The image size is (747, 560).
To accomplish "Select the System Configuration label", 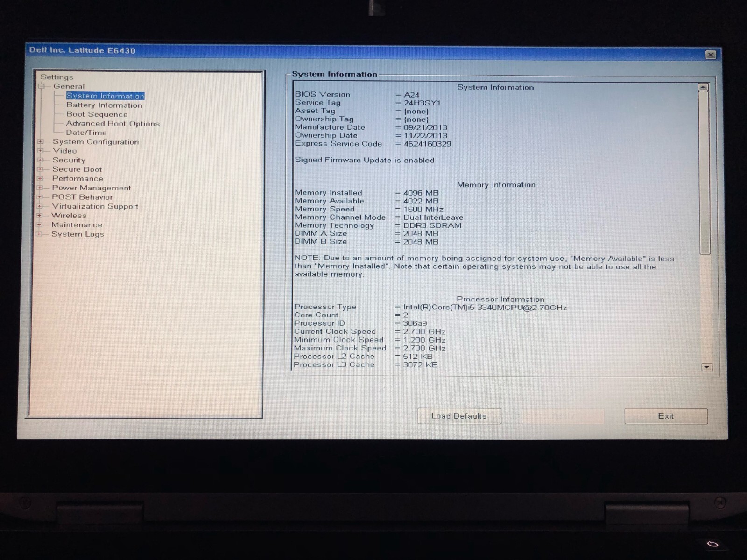I will coord(96,142).
